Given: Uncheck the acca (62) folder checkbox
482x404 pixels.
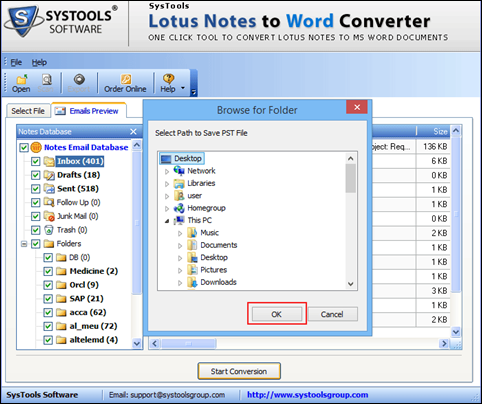Looking at the screenshot, I should pos(48,313).
